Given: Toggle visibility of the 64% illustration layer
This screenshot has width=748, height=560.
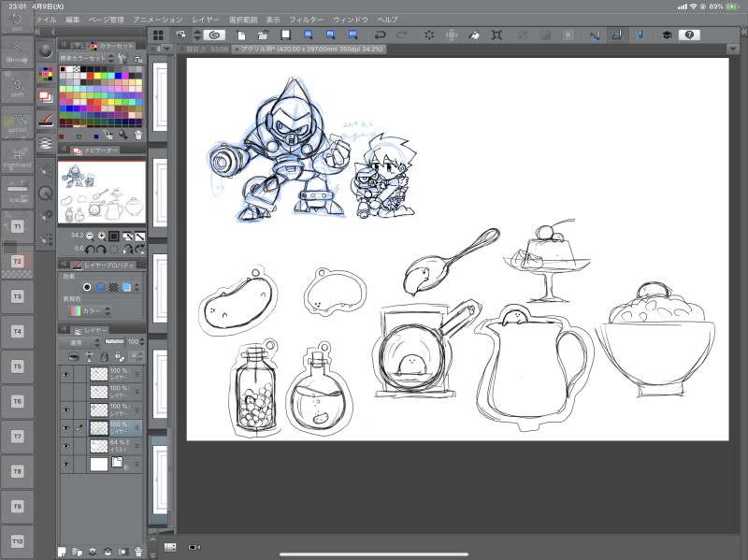Looking at the screenshot, I should pyautogui.click(x=65, y=446).
